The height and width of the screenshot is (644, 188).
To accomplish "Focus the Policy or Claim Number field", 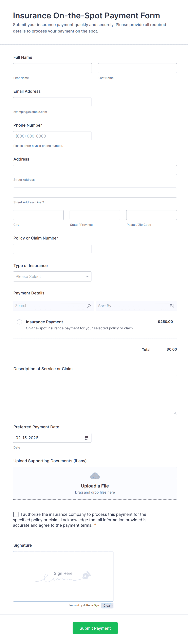I will click(x=52, y=249).
